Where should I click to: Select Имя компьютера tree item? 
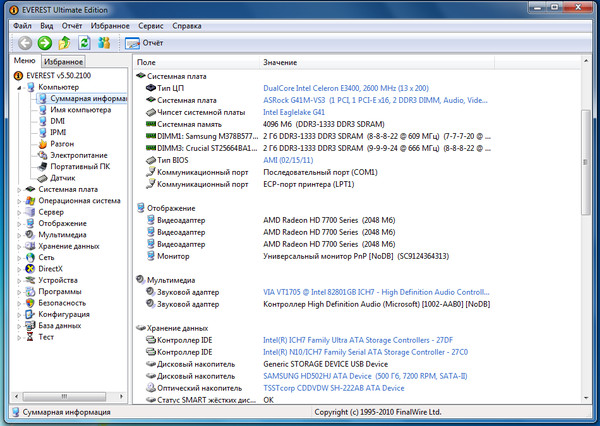point(81,110)
